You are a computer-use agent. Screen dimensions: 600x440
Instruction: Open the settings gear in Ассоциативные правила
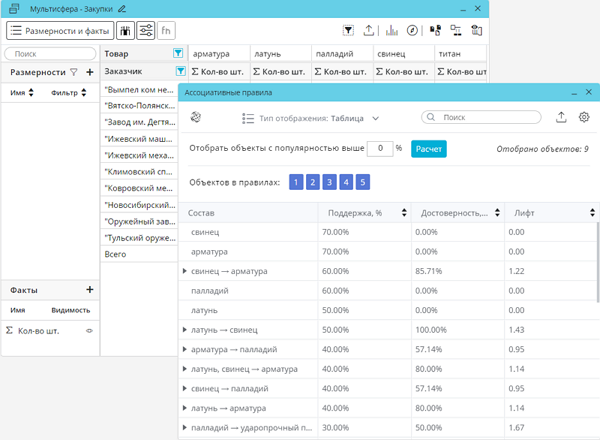(584, 118)
